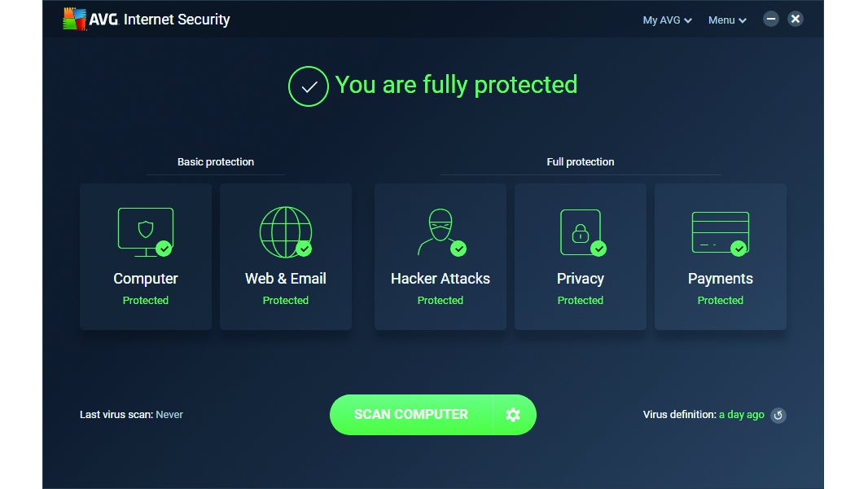Click the Web & Email globe icon

point(285,231)
